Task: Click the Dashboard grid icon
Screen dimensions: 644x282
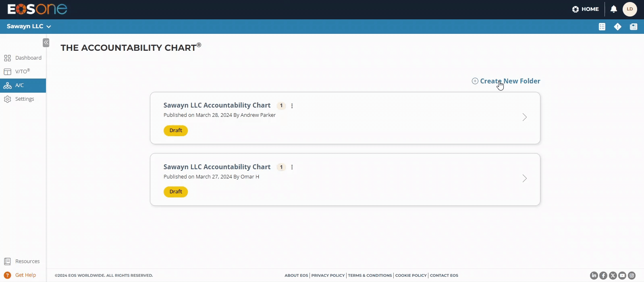Action: coord(7,58)
